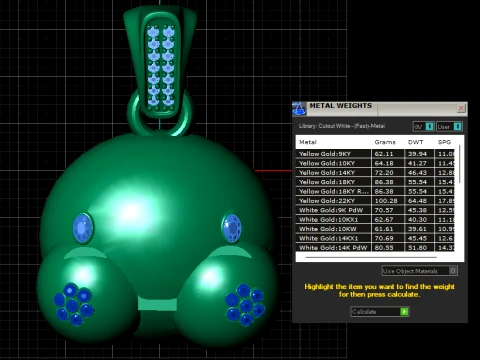
Task: Select the Yellow Gold:14KY row
Action: click(375, 173)
